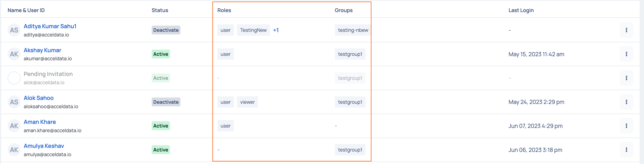Click the user role tag for Aman Khare

[226, 126]
